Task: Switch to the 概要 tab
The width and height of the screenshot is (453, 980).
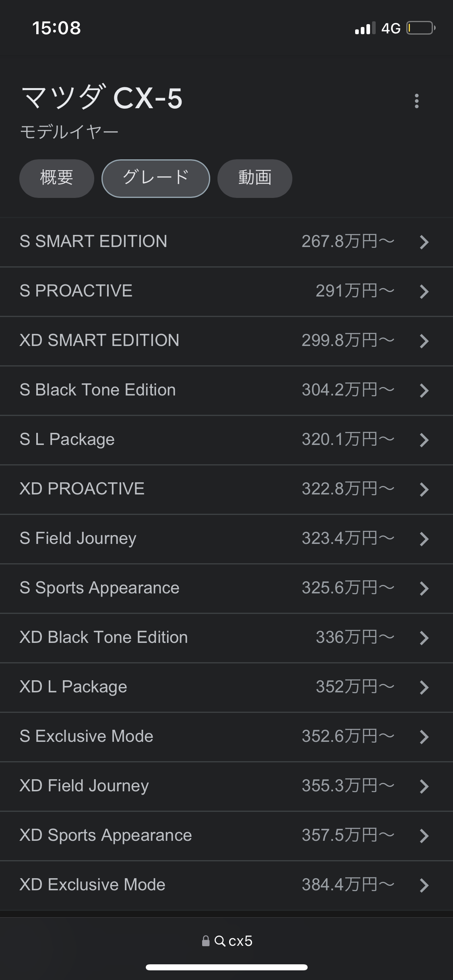Action: click(57, 178)
